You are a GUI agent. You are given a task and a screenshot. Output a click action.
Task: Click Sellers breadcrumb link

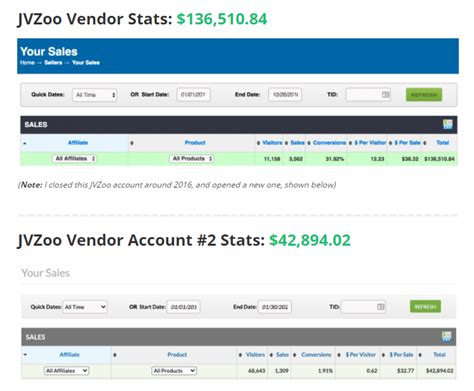click(53, 63)
